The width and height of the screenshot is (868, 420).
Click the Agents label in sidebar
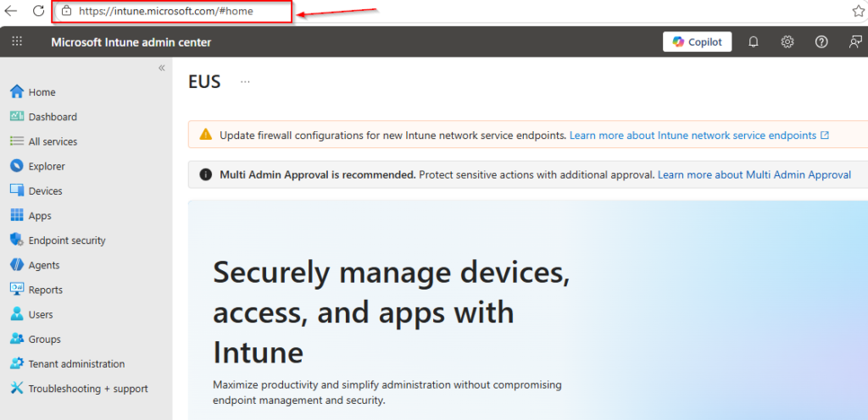[x=44, y=265]
